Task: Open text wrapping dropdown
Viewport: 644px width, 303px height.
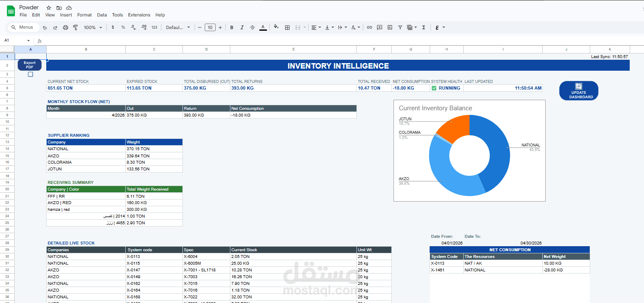Action: pos(343,27)
